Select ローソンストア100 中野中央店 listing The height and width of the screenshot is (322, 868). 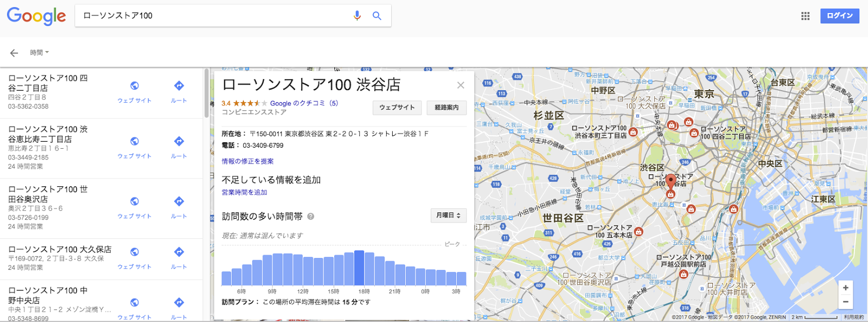coord(101,301)
